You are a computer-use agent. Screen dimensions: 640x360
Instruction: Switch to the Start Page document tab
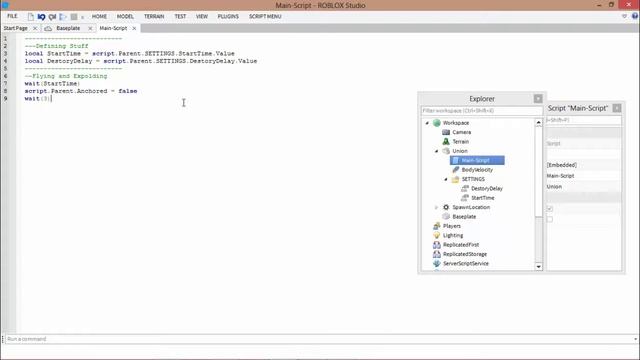tap(16, 28)
